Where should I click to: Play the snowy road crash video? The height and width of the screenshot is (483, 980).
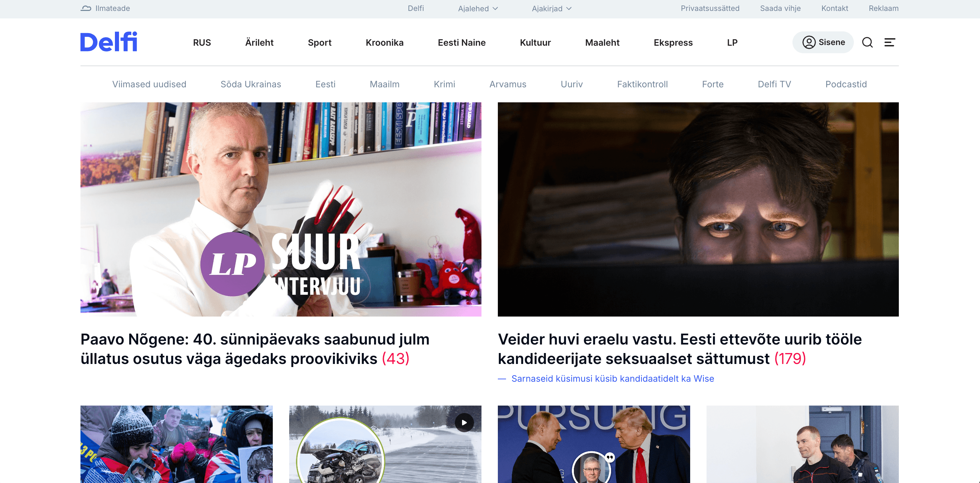[x=464, y=423]
